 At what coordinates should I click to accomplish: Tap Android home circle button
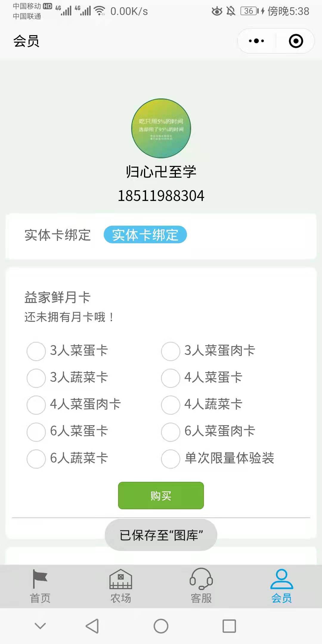(x=161, y=626)
